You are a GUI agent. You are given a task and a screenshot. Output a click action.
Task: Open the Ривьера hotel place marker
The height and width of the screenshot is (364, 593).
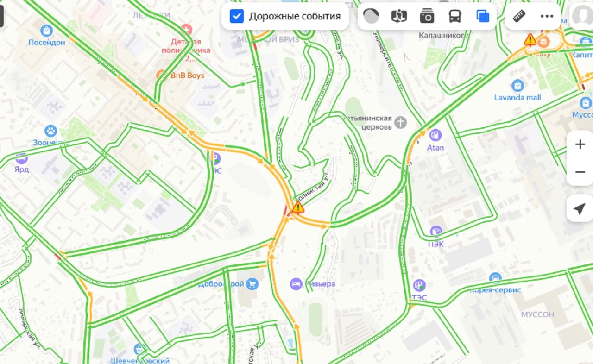[296, 284]
